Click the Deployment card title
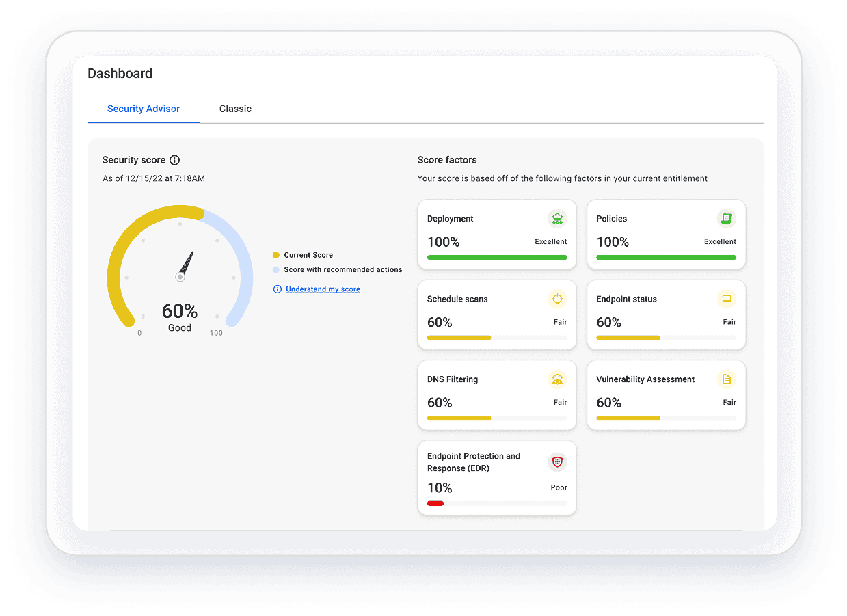The height and width of the screenshot is (616, 847). tap(451, 219)
